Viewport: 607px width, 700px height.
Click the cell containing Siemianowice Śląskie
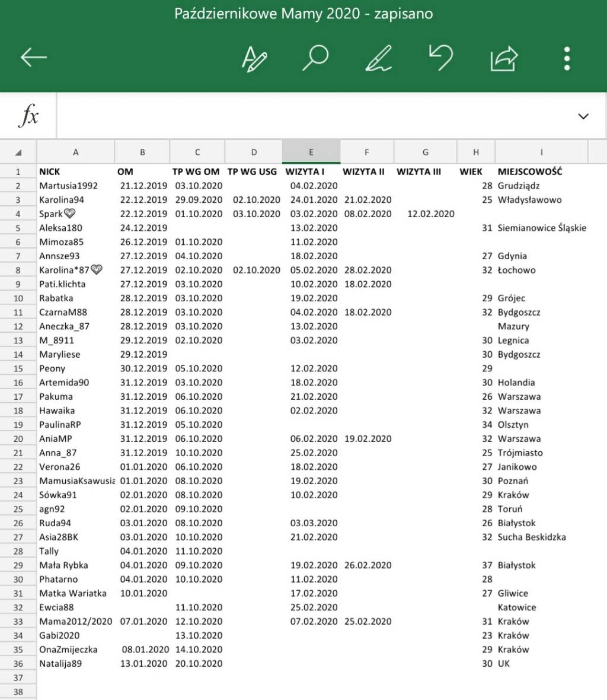[x=541, y=228]
